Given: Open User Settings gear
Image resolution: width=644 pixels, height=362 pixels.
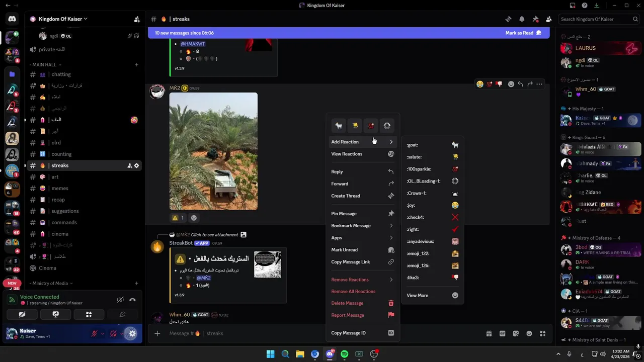Looking at the screenshot, I should click(x=132, y=333).
